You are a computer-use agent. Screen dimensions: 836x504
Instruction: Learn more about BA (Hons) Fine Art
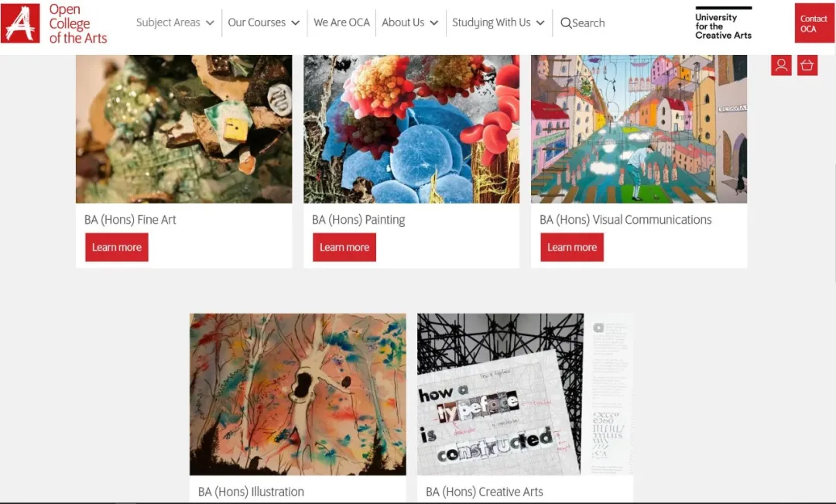click(117, 248)
